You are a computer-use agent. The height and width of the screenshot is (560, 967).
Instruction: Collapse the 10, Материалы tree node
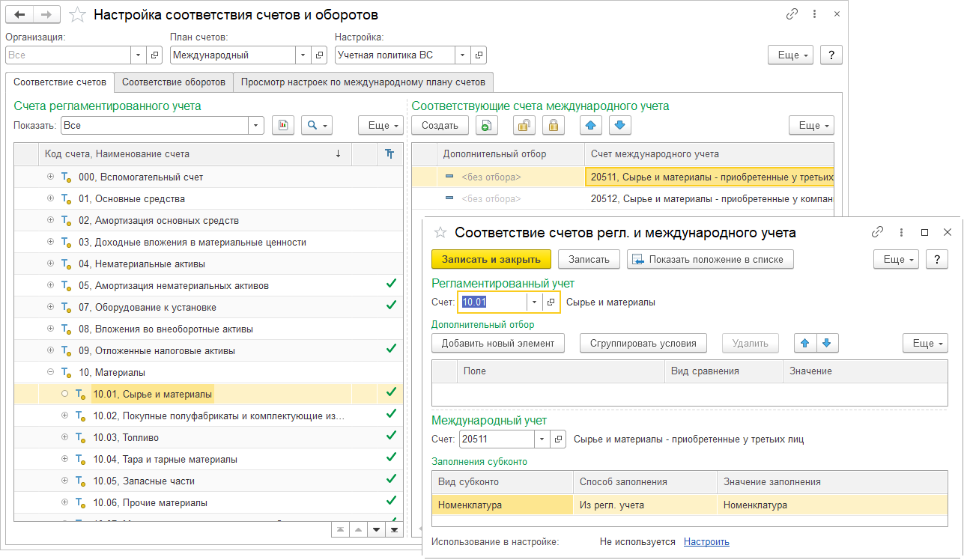(51, 372)
